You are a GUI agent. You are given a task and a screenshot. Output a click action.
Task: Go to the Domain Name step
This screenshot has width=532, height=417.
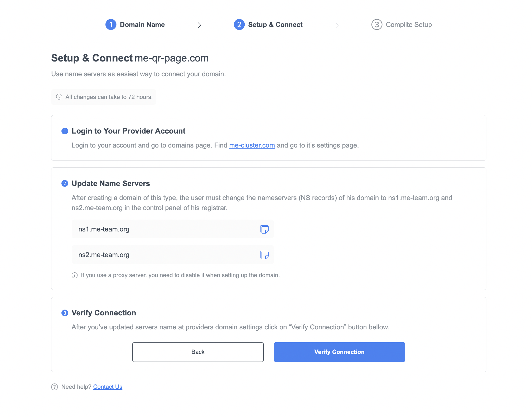tap(142, 25)
